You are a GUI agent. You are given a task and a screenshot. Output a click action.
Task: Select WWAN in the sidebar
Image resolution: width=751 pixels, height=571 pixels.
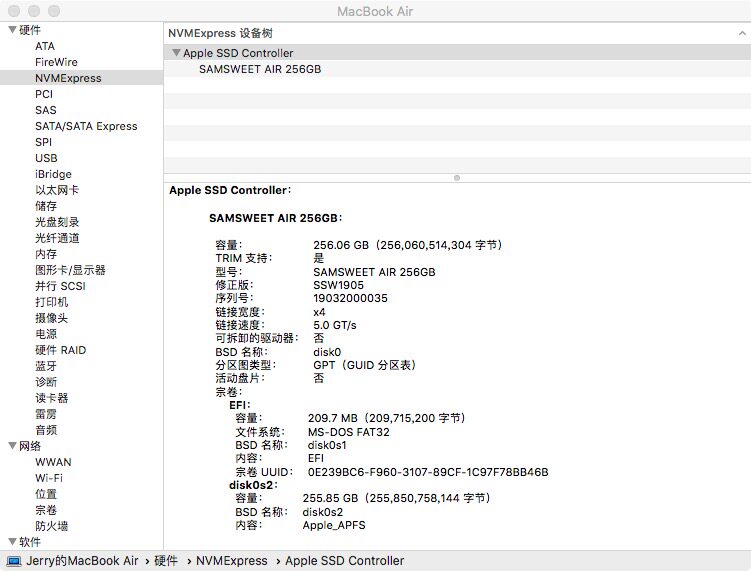click(53, 462)
